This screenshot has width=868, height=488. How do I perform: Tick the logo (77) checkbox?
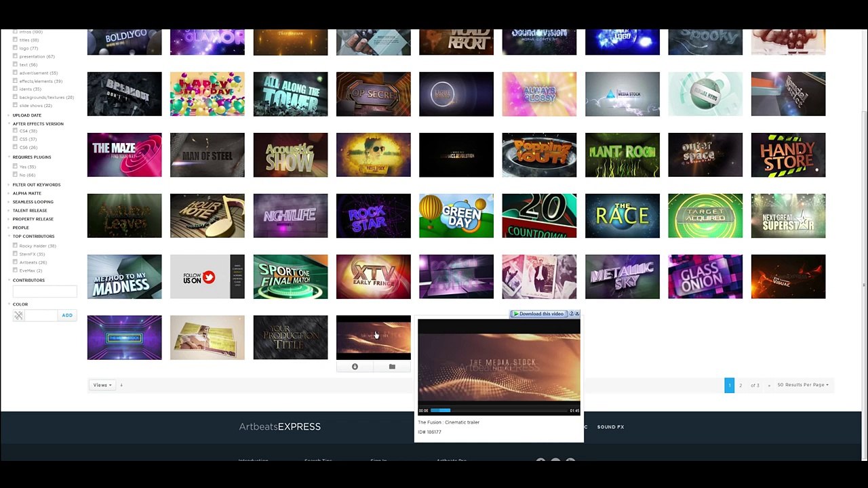tap(16, 48)
